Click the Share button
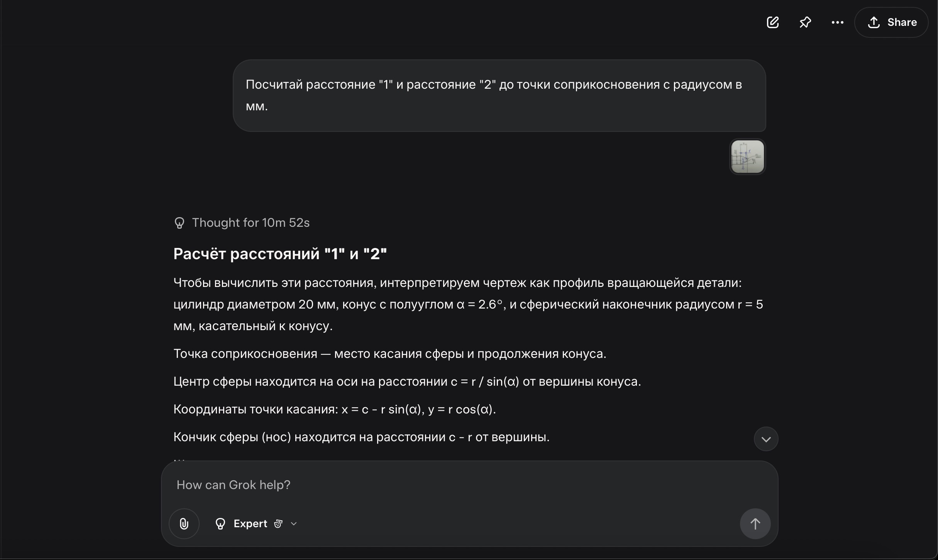The image size is (938, 560). click(891, 22)
